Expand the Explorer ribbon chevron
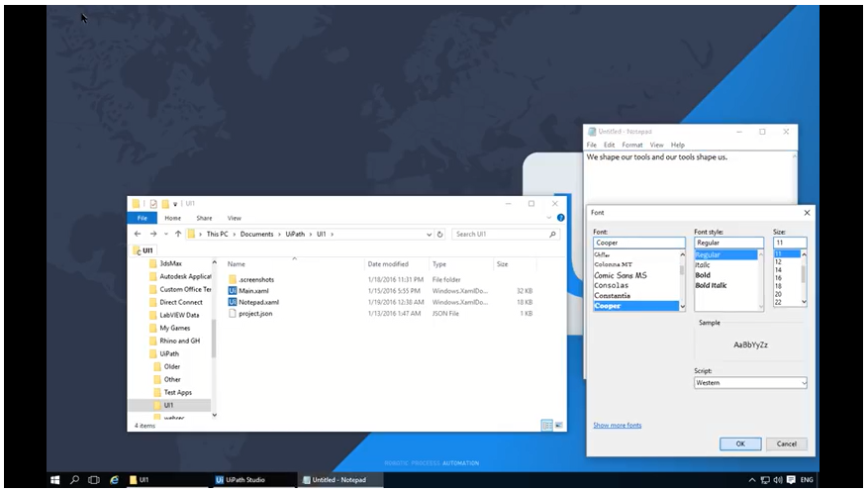This screenshot has height=492, width=868. coord(549,218)
